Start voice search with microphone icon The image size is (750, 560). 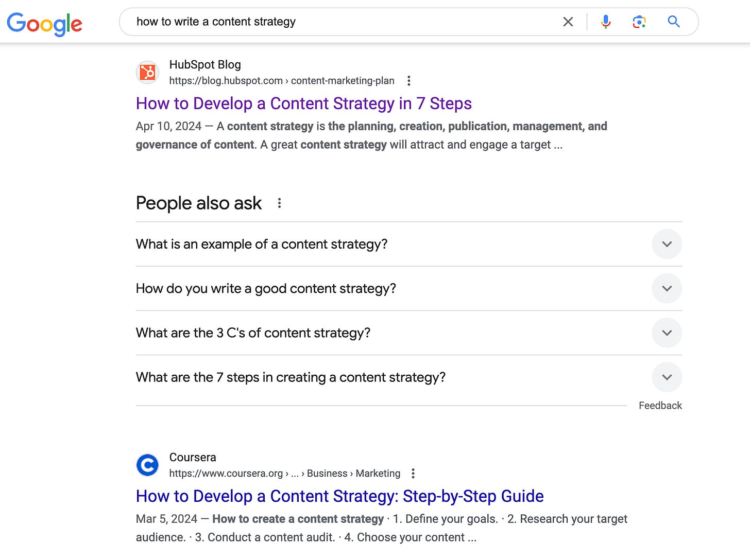pyautogui.click(x=606, y=22)
